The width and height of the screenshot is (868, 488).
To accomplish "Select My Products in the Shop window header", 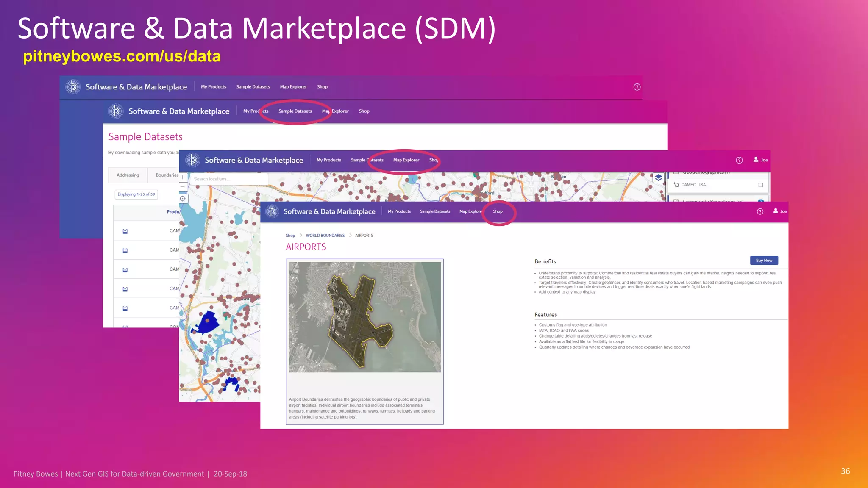I will (399, 211).
